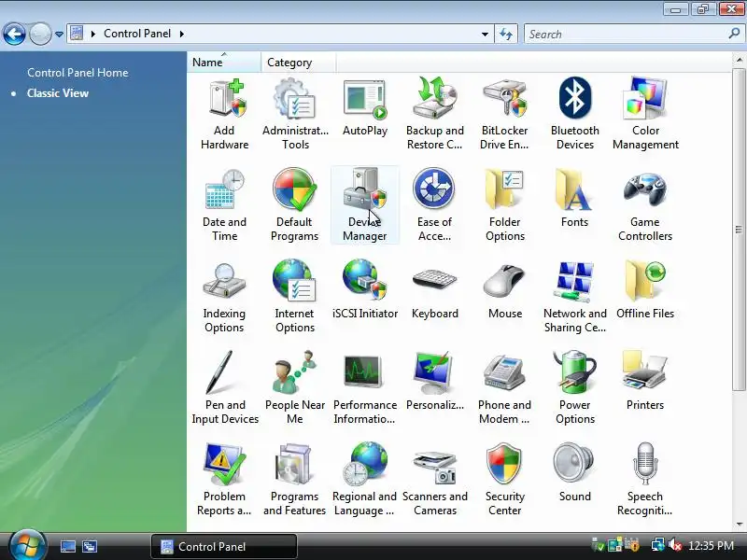747x560 pixels.
Task: Click the 12:35 PM system clock
Action: pyautogui.click(x=712, y=546)
